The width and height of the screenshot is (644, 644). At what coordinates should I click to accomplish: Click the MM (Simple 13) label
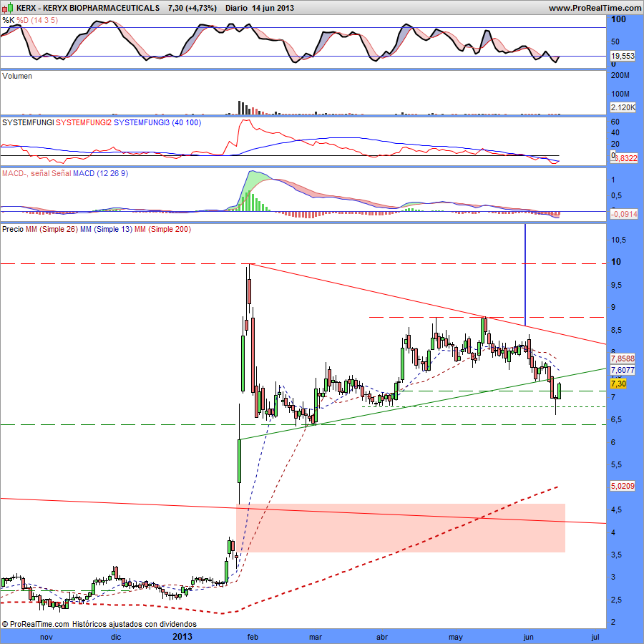click(x=107, y=229)
